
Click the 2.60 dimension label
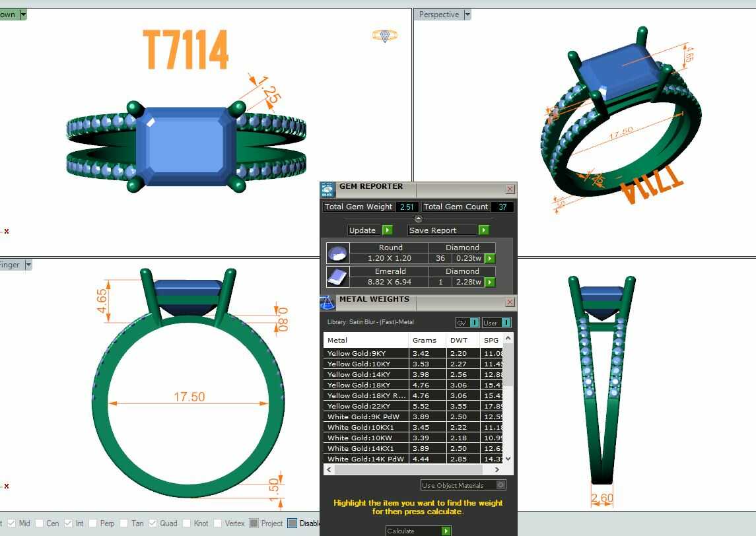point(602,498)
